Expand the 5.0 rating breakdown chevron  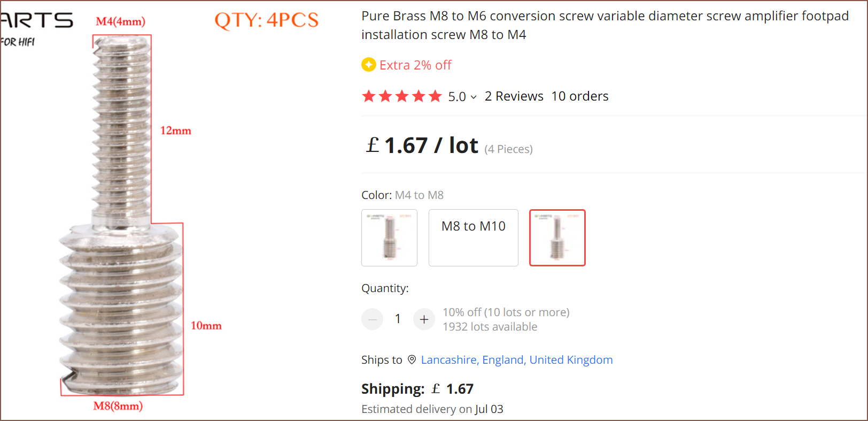(474, 97)
